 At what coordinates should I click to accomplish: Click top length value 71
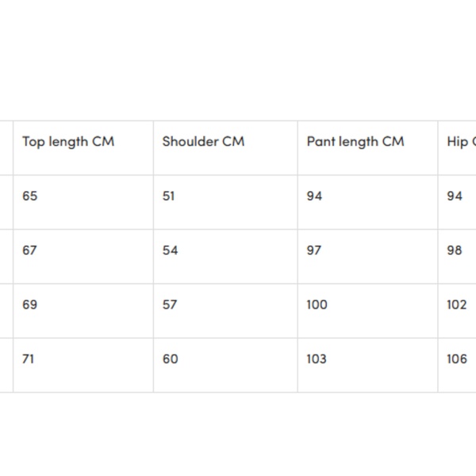29,359
